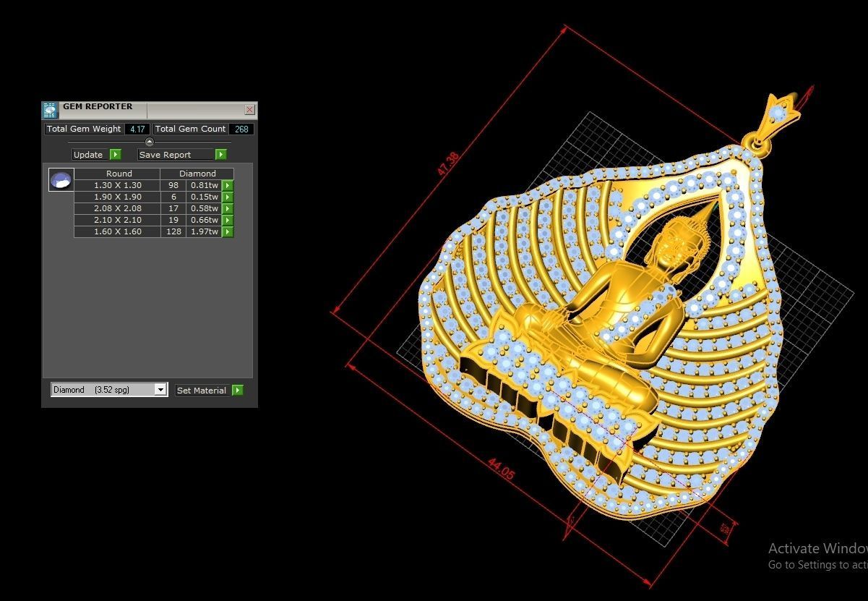Click the Total Gem Weight label
Viewport: 868px width, 601px height.
tap(84, 129)
